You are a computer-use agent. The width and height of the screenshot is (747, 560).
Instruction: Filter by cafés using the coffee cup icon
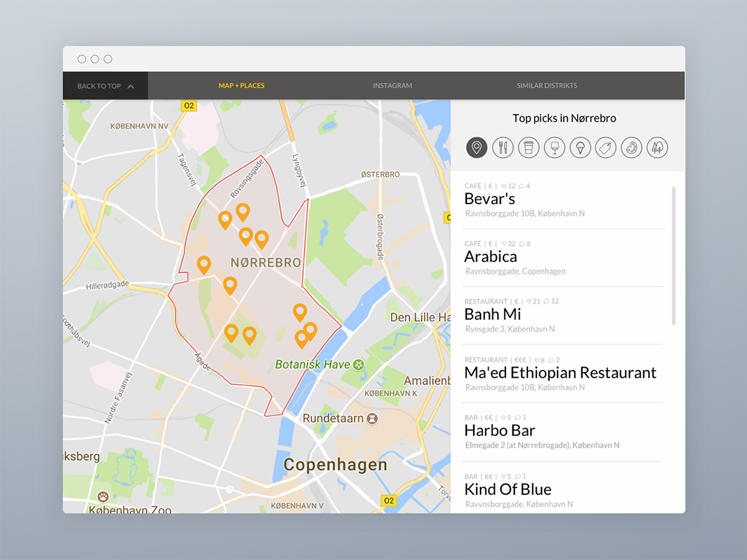coord(529,147)
